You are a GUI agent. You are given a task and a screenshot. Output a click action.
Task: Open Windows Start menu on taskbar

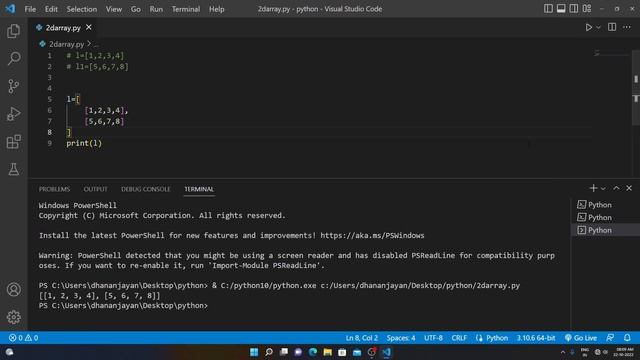254,352
